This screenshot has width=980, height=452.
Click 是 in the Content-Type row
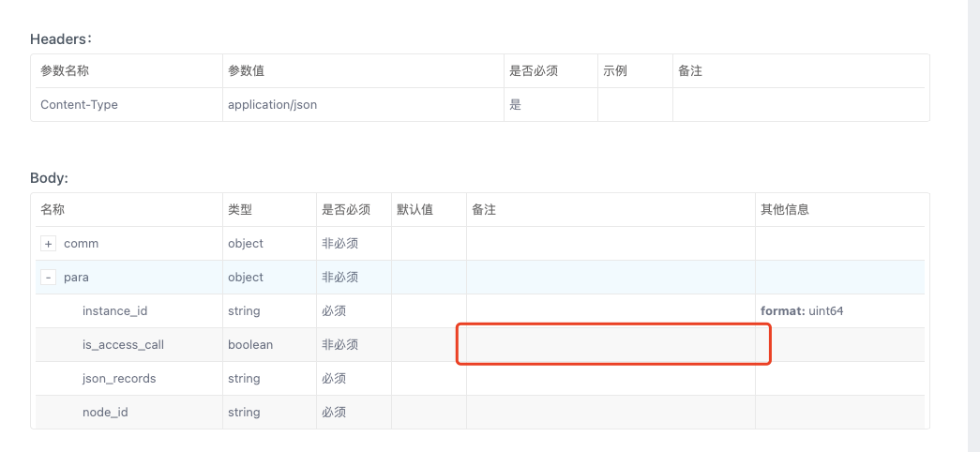pyautogui.click(x=515, y=105)
